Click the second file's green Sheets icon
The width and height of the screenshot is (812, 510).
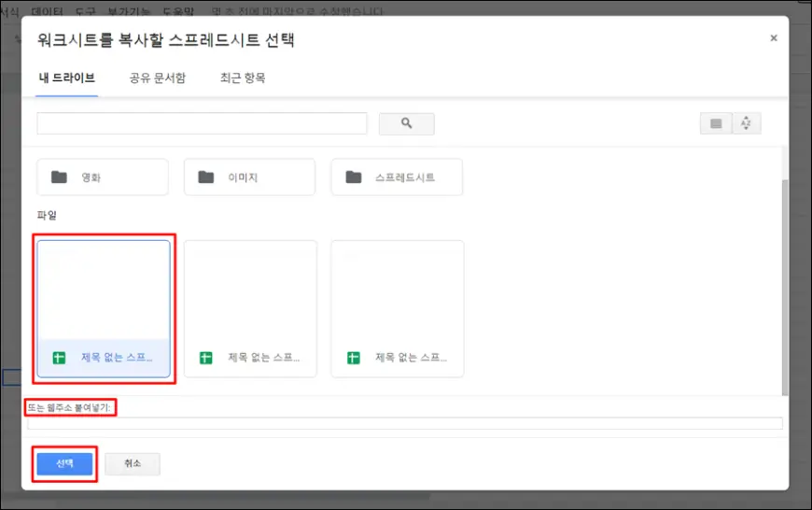tap(206, 358)
